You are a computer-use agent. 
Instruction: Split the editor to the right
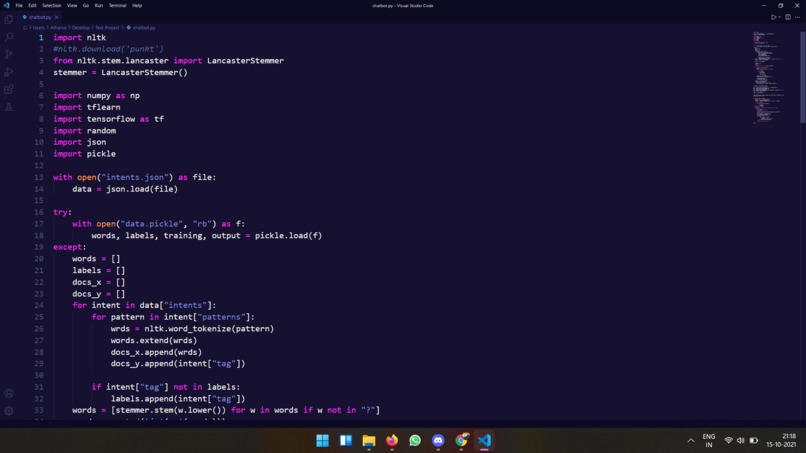click(788, 17)
